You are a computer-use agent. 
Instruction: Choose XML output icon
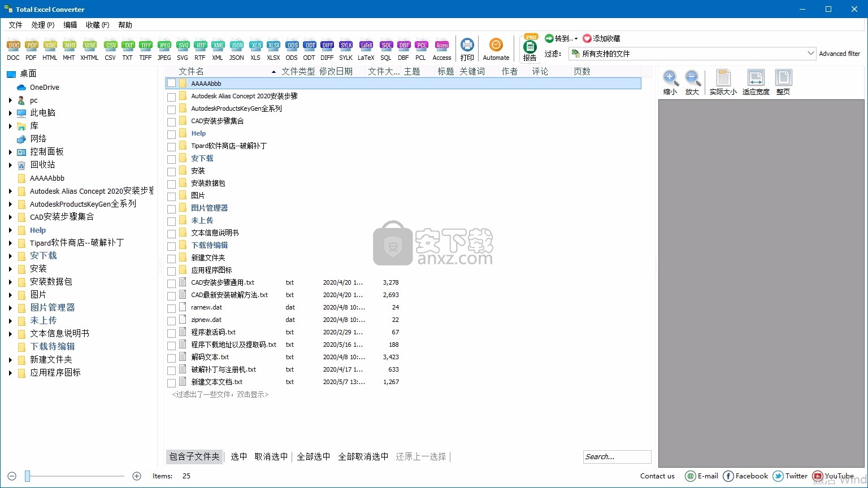(218, 49)
